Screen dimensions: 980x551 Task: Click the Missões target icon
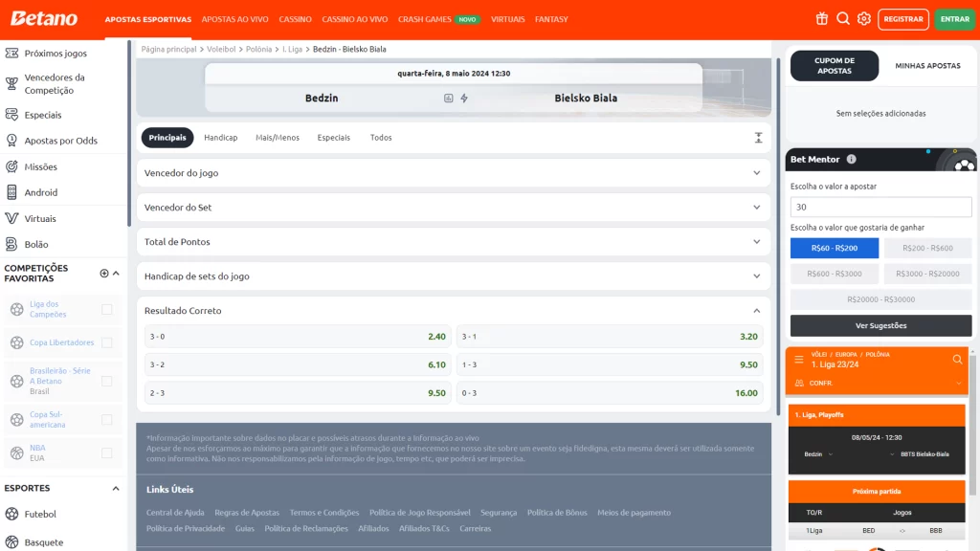pyautogui.click(x=11, y=166)
